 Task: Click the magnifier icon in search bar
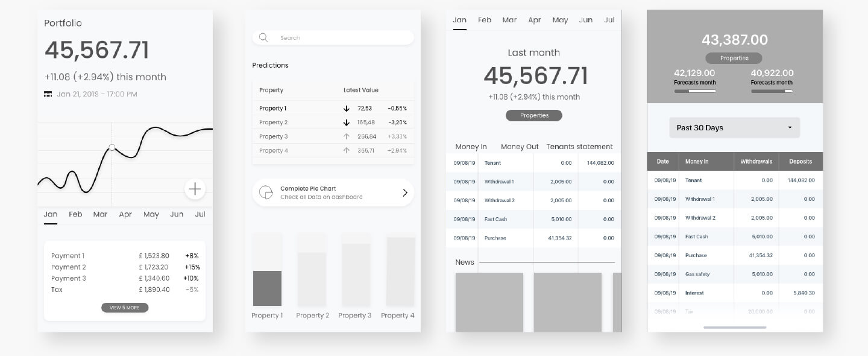point(263,37)
